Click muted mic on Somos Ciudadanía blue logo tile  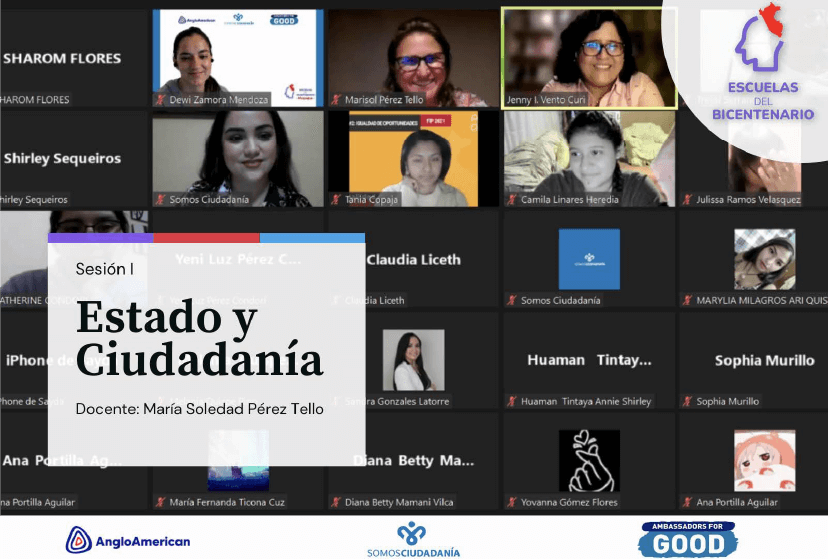point(512,300)
